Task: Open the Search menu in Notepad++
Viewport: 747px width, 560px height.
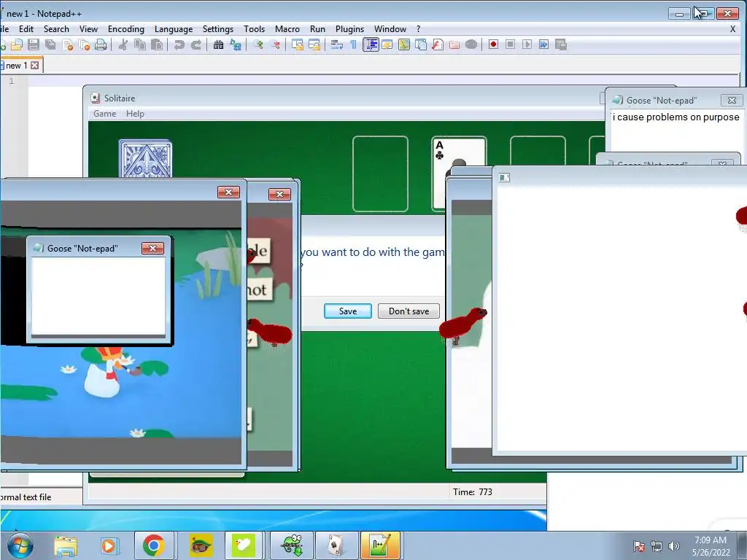Action: tap(56, 29)
